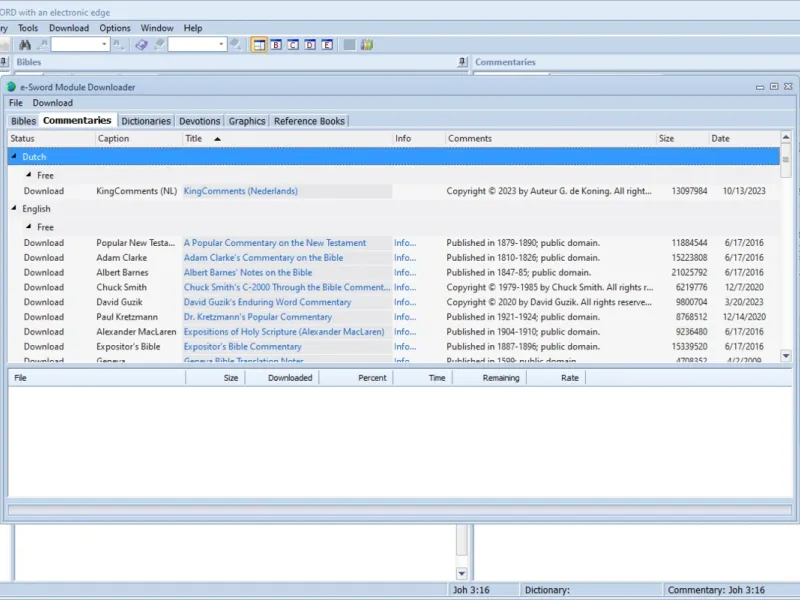Screen dimensions: 800x600
Task: Open the Module Downloader File menu
Action: [x=16, y=103]
